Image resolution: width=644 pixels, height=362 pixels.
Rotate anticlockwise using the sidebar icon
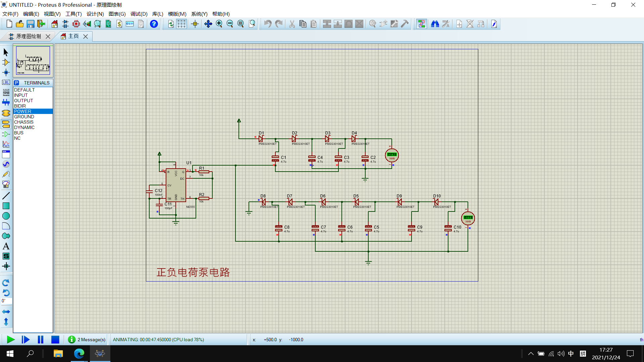tap(6, 293)
